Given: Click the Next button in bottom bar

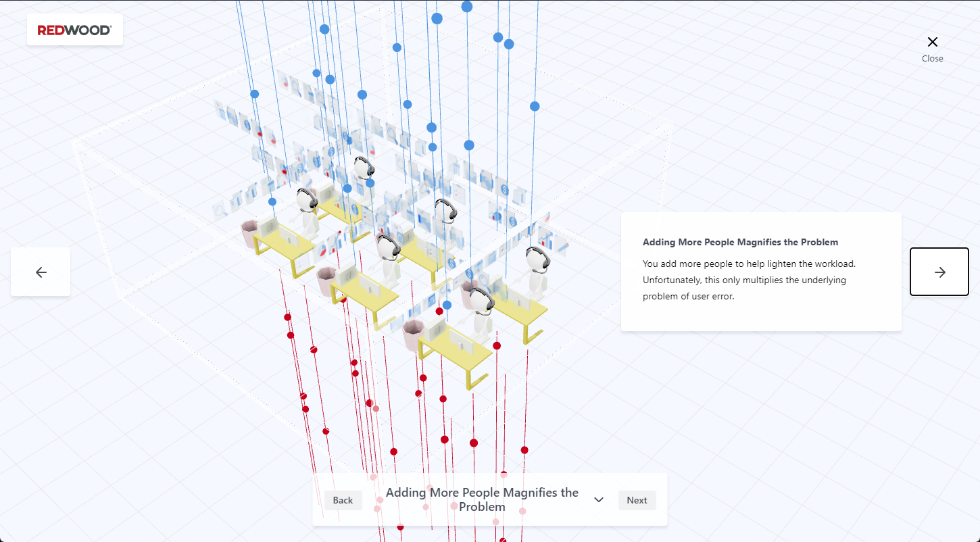Looking at the screenshot, I should [637, 500].
